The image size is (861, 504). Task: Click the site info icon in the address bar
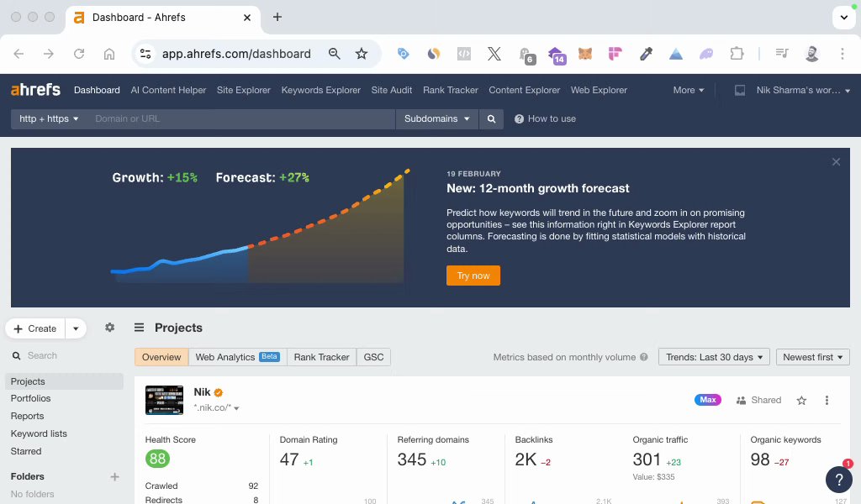145,54
